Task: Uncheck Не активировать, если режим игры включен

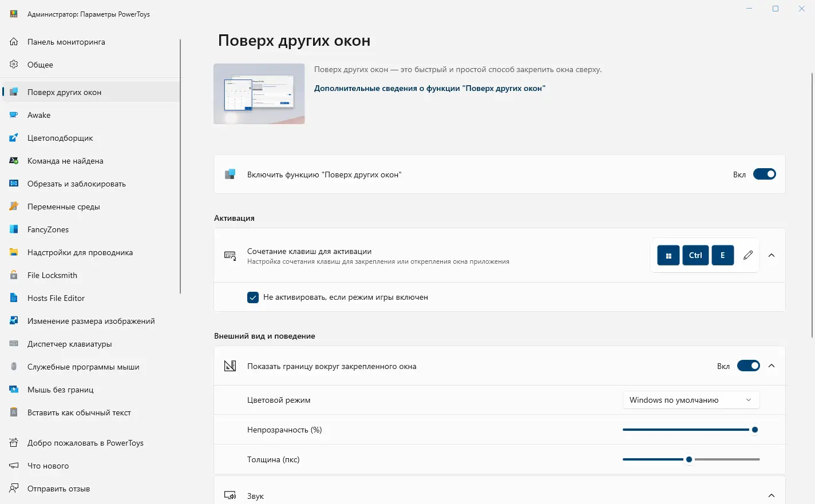Action: pos(253,297)
